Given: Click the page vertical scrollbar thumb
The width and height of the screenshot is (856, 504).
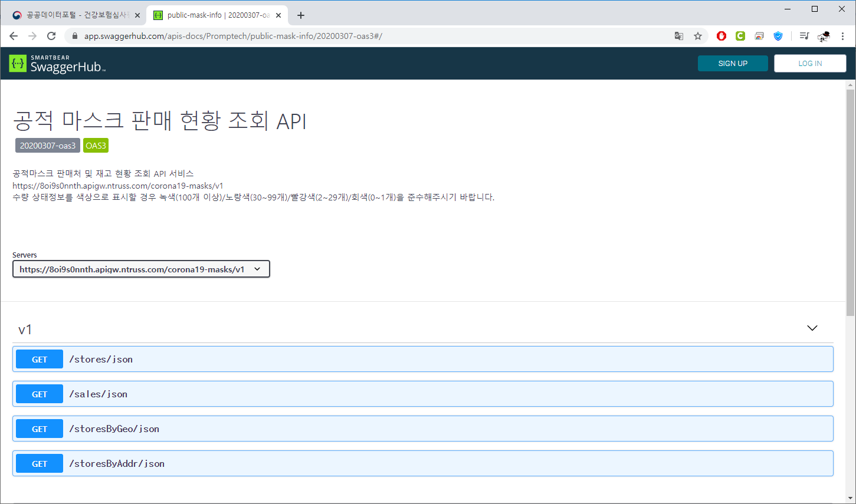Looking at the screenshot, I should [850, 203].
